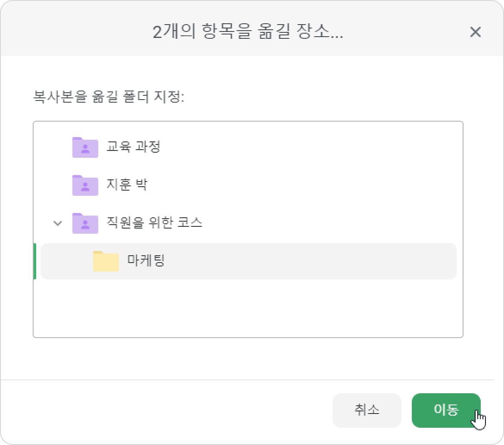Click the green selection bar beside 마케팅
Viewport: 504px width, 445px height.
point(35,261)
